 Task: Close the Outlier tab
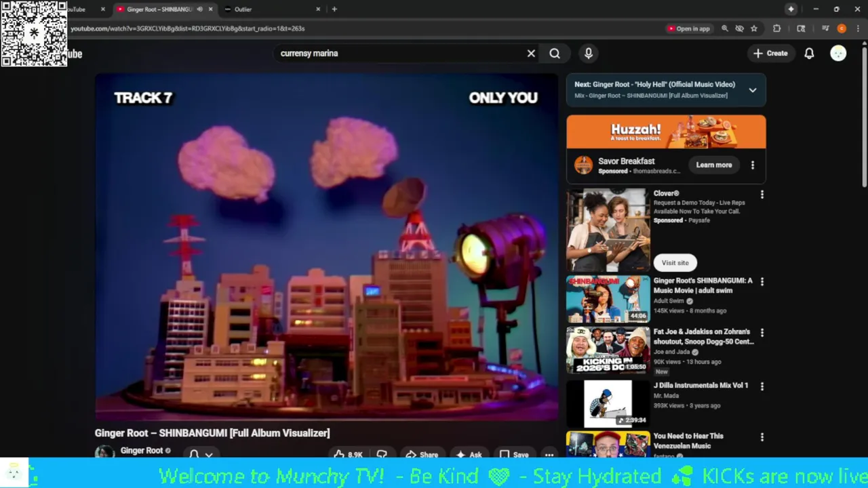318,9
